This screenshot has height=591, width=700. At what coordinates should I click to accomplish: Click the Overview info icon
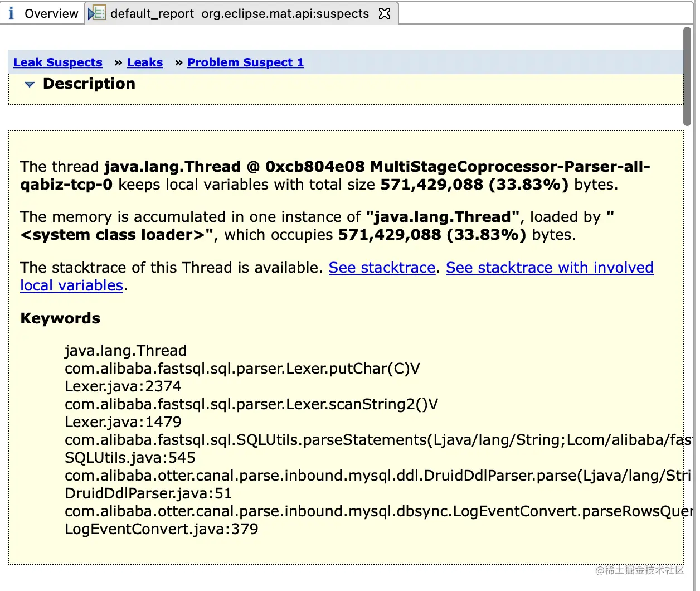coord(11,13)
